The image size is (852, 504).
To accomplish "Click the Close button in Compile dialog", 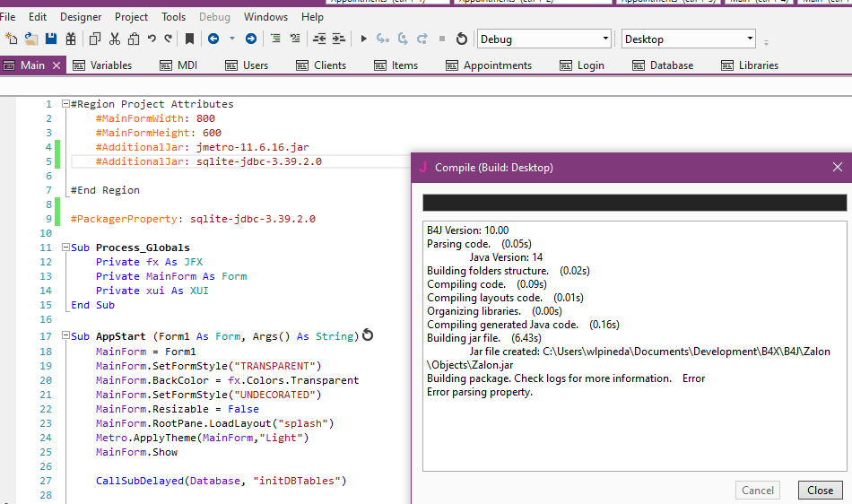I will [x=820, y=490].
